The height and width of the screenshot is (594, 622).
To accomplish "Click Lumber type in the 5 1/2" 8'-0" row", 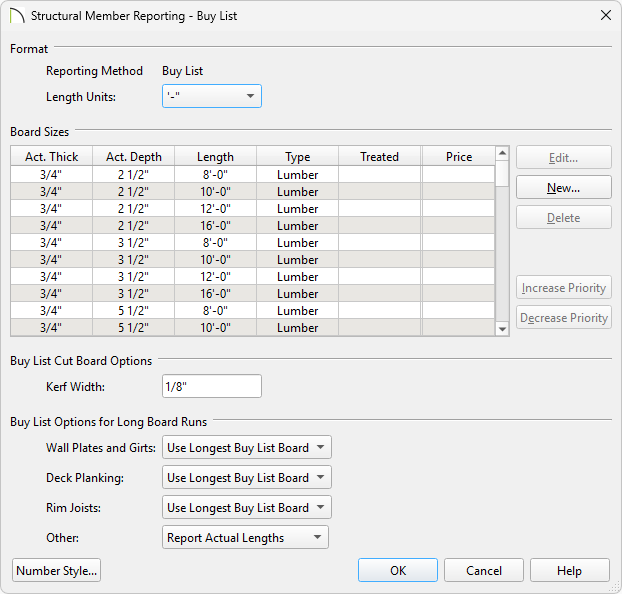I will point(298,311).
